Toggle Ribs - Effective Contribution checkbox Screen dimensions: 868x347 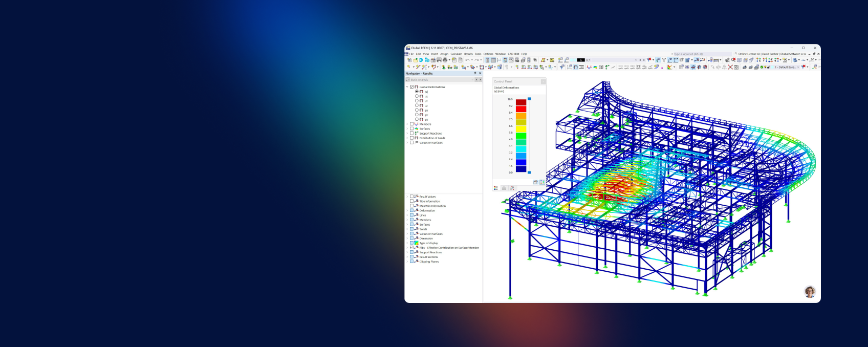pos(411,248)
